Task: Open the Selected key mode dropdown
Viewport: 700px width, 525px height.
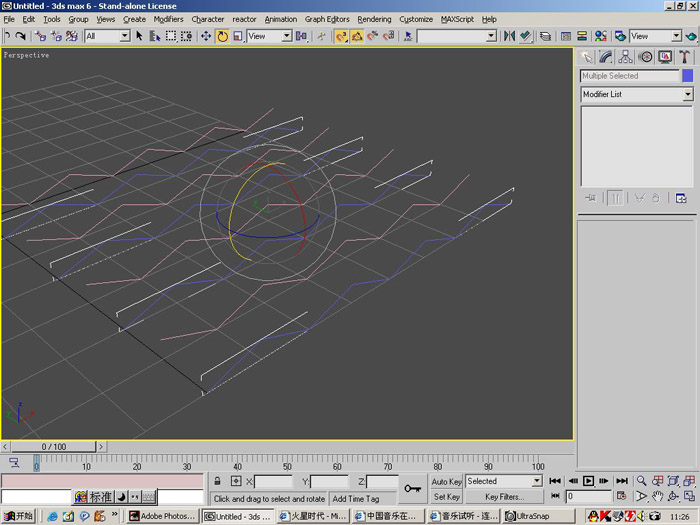Action: [x=504, y=481]
